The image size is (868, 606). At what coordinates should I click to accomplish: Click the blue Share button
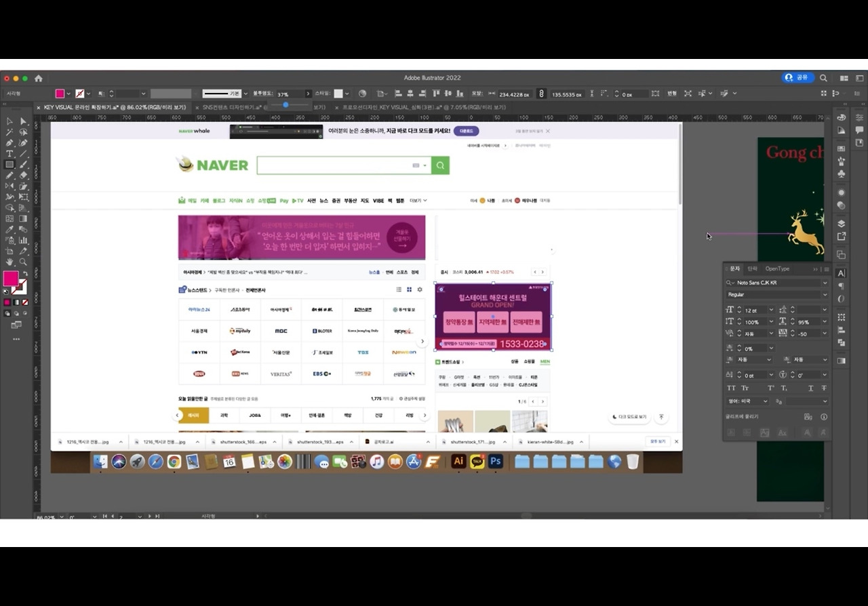797,78
